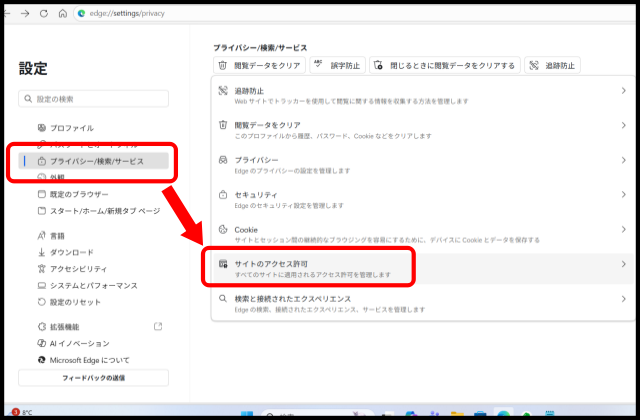Expand サイトのアクセス許可 row chevron
This screenshot has height=420, width=640.
point(623,264)
